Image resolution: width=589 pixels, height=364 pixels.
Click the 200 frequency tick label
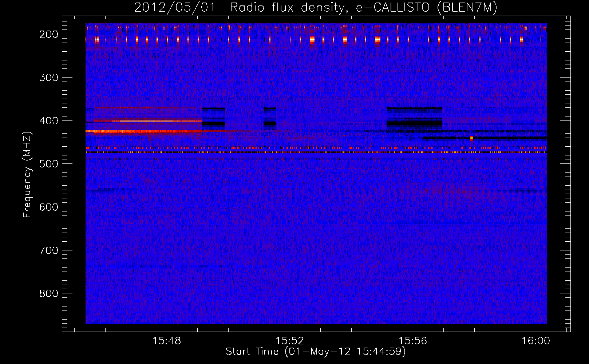[x=49, y=34]
